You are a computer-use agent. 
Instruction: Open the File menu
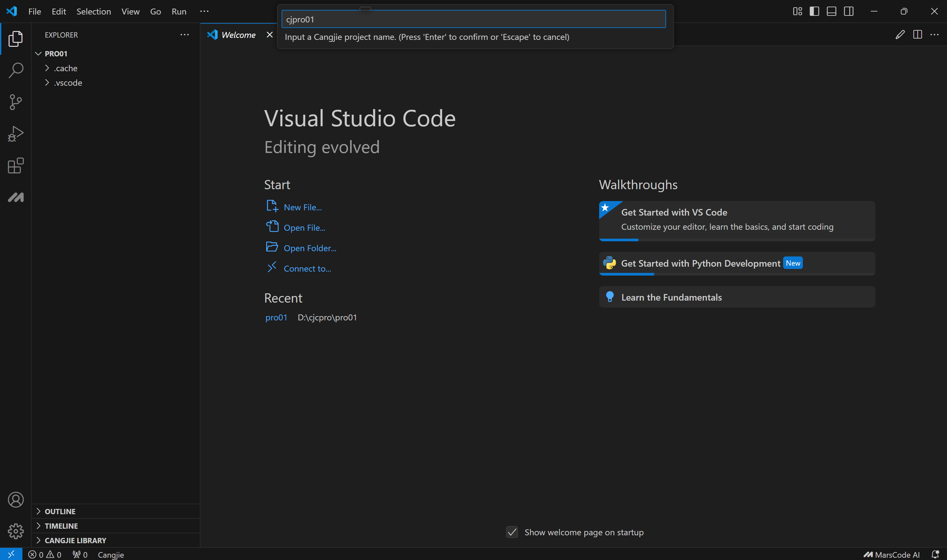pyautogui.click(x=35, y=11)
